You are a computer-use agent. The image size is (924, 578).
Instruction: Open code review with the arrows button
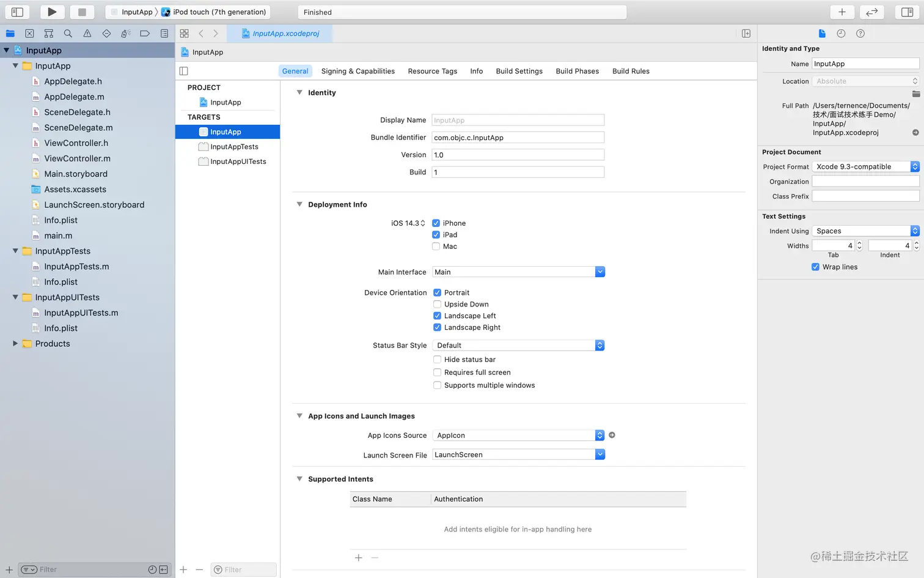[871, 12]
